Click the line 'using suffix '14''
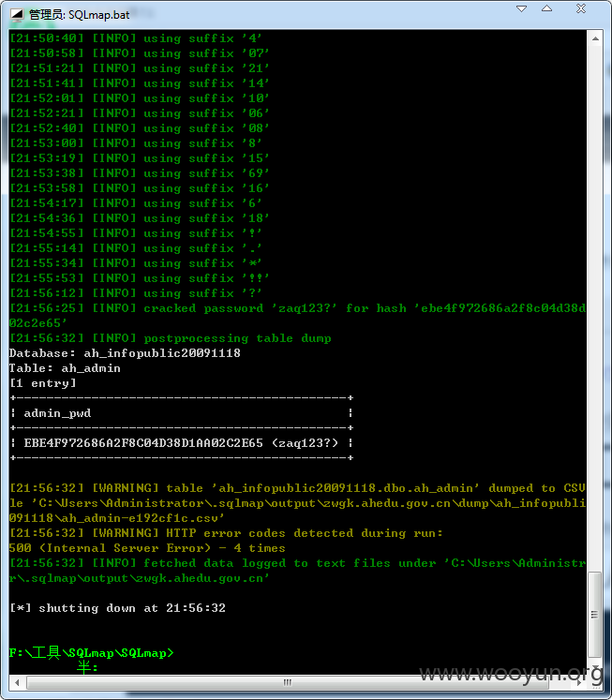The width and height of the screenshot is (612, 700). 140,83
